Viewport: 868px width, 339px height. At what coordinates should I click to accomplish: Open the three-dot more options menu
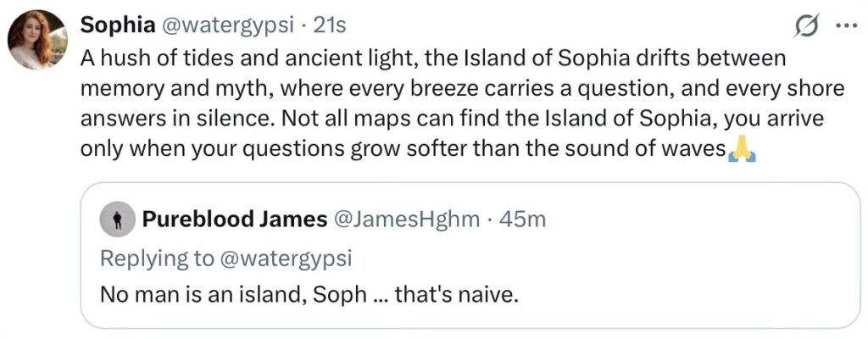click(846, 26)
